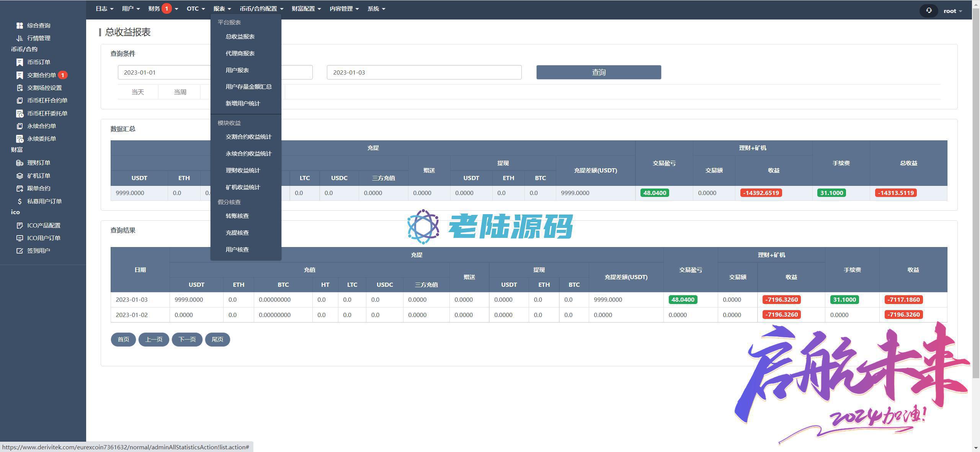The image size is (980, 452).
Task: Click 上一页 previous page button
Action: 154,340
